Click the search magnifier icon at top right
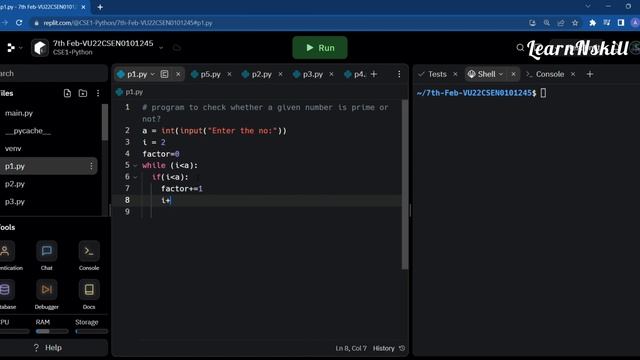 pos(520,48)
